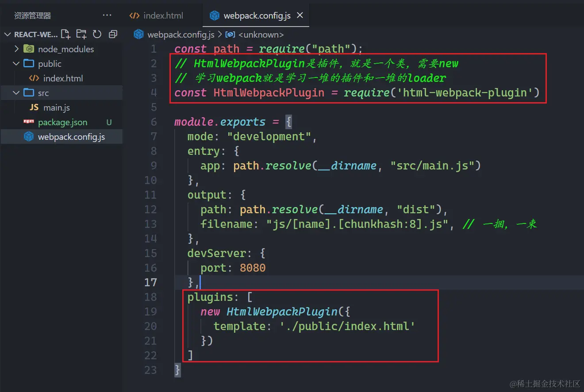Open the explorer's more actions ellipsis
Viewport: 584px width, 392px height.
107,15
